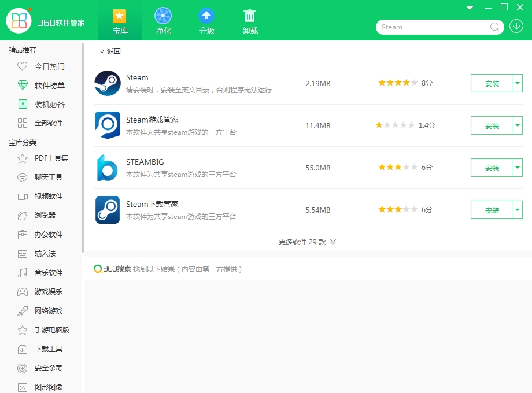The width and height of the screenshot is (532, 393).
Task: Open the 升级 upgrade tab
Action: click(206, 22)
